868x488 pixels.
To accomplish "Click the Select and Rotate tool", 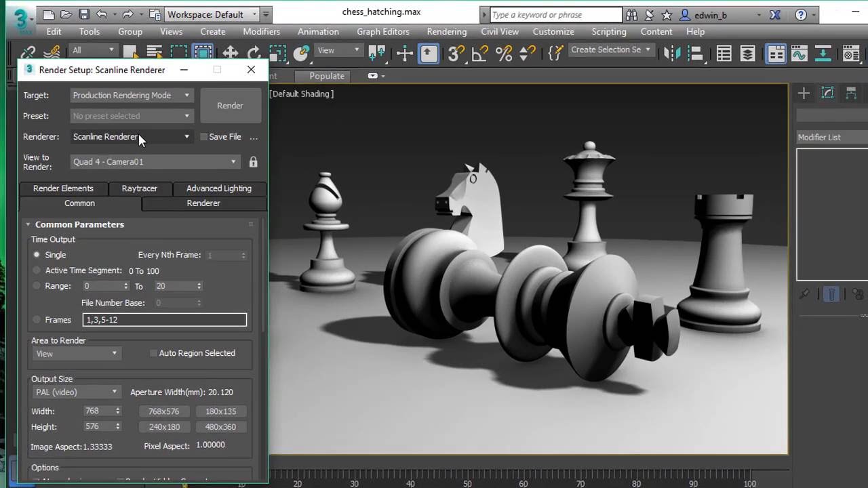I will (254, 53).
